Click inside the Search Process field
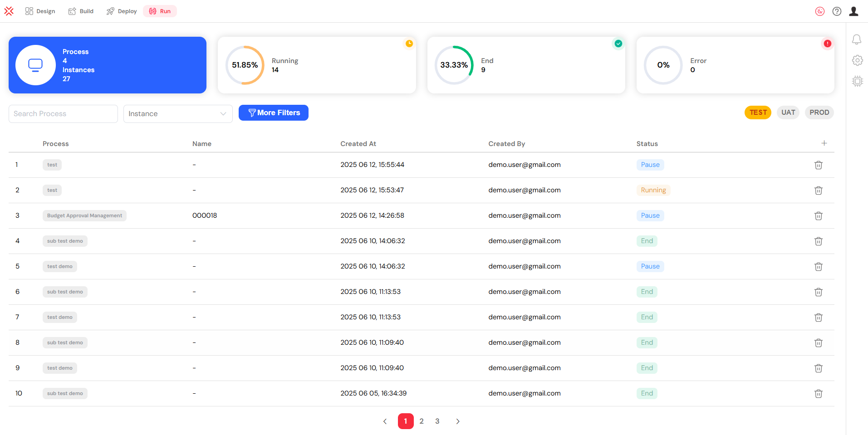The height and width of the screenshot is (435, 868). [63, 113]
